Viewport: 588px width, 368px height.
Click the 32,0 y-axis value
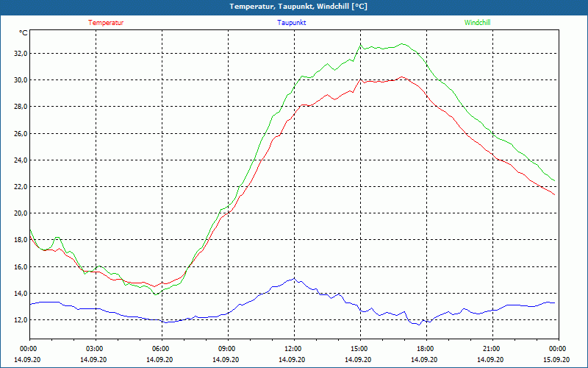(21, 54)
